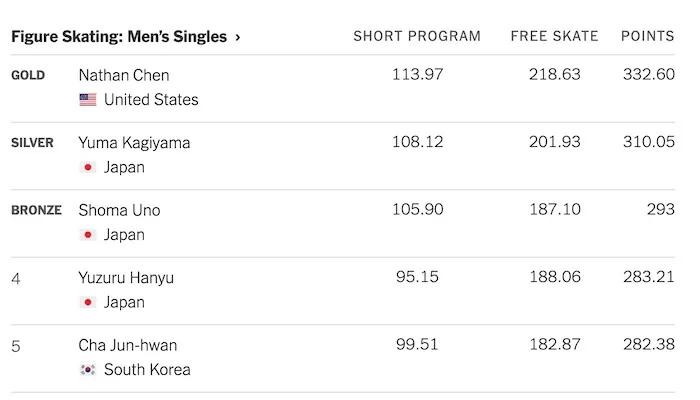The width and height of the screenshot is (700, 400).
Task: Click the SILVER medal label
Action: [32, 143]
